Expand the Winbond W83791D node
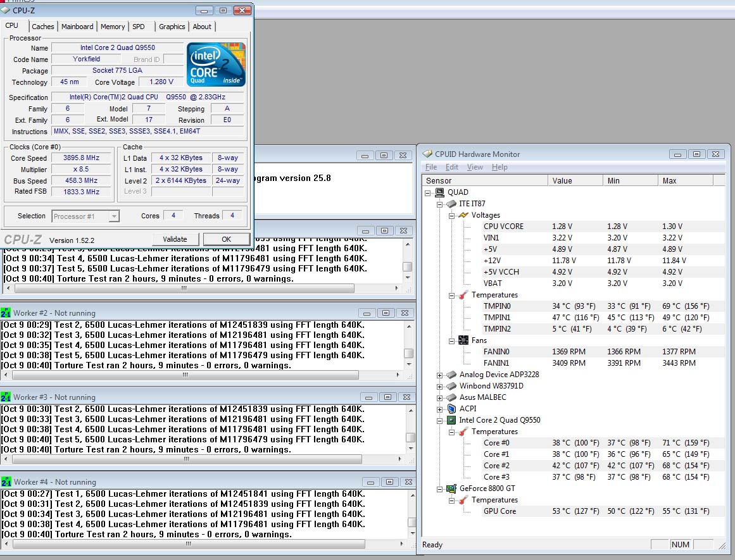Viewport: 735px width, 560px height. pyautogui.click(x=440, y=387)
